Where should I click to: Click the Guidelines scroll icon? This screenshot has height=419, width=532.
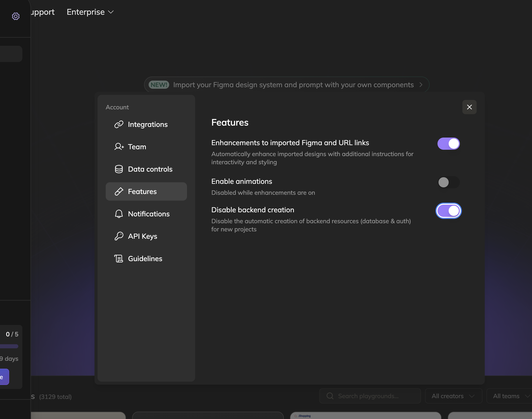click(x=119, y=259)
